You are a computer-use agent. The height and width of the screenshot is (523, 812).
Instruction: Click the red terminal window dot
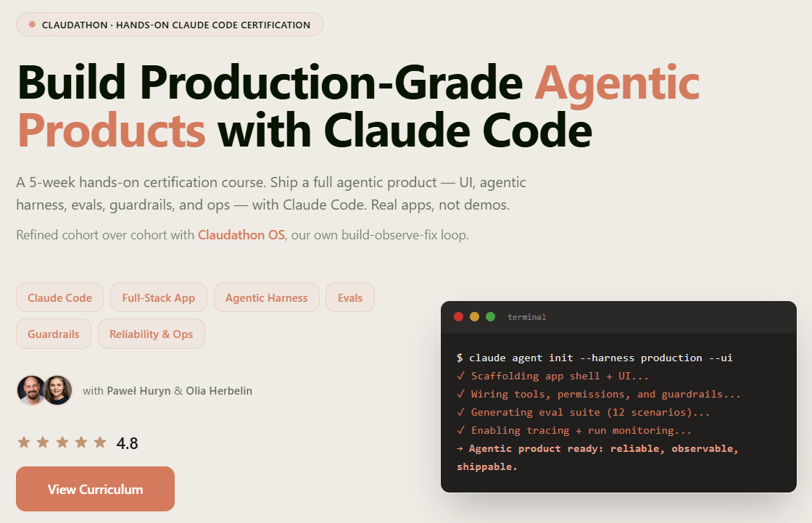pos(458,317)
